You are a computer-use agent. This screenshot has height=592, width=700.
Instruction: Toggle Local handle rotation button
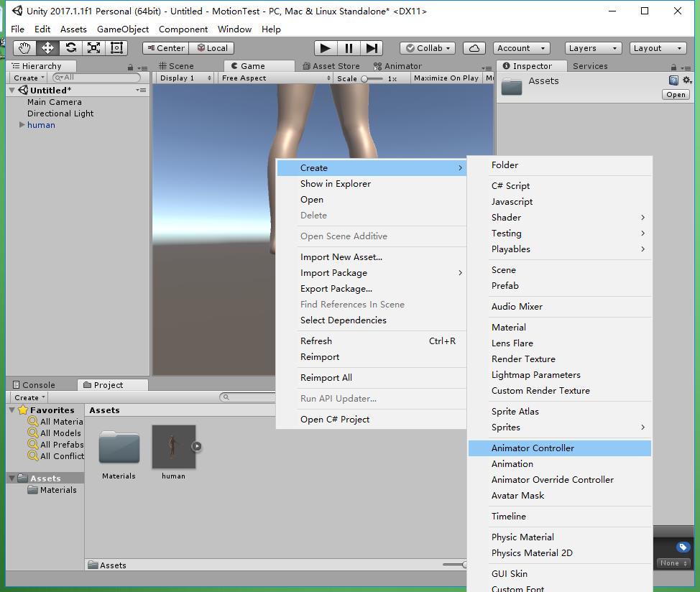[x=211, y=47]
